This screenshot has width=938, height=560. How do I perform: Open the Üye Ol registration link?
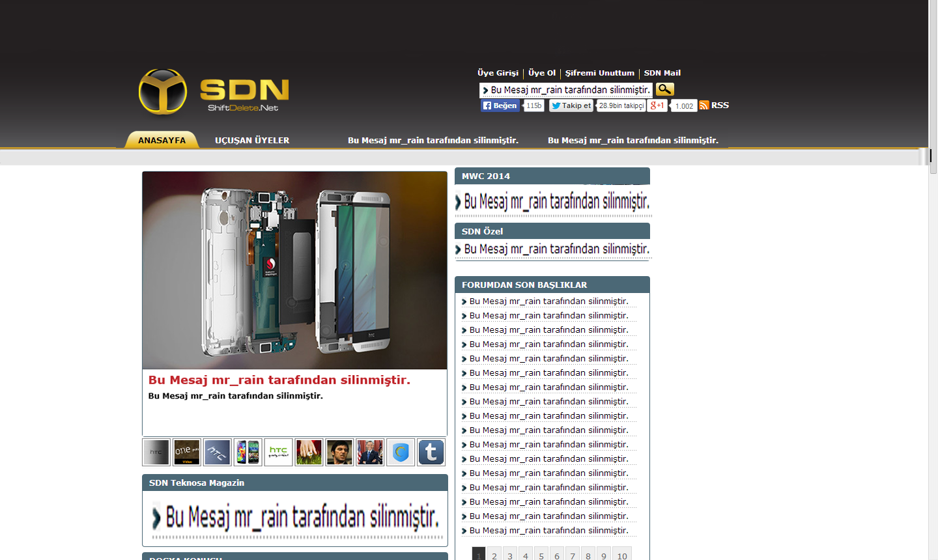tap(542, 73)
